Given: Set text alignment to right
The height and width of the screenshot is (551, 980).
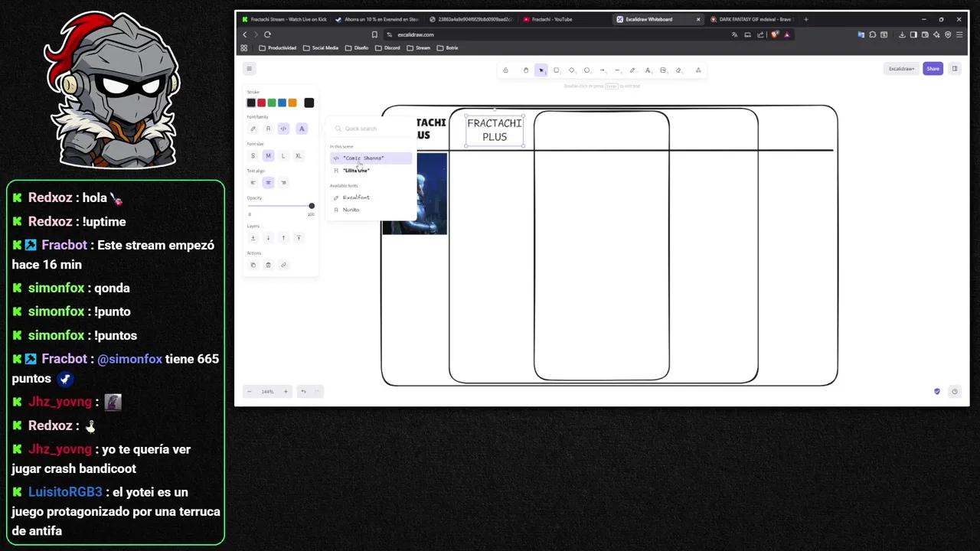Looking at the screenshot, I should pyautogui.click(x=283, y=182).
